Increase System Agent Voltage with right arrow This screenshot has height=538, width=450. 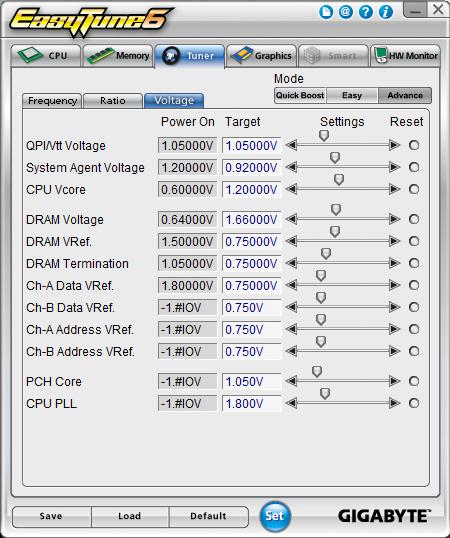coord(394,167)
